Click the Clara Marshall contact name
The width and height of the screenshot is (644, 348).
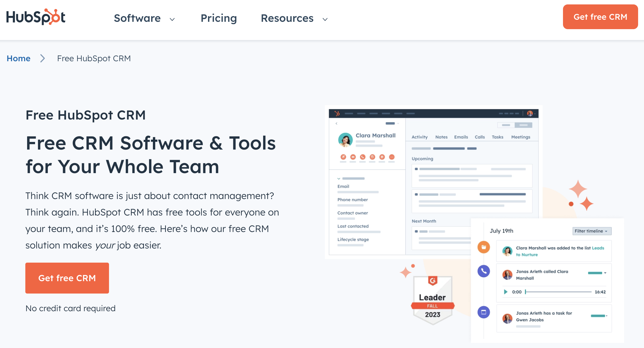(375, 135)
